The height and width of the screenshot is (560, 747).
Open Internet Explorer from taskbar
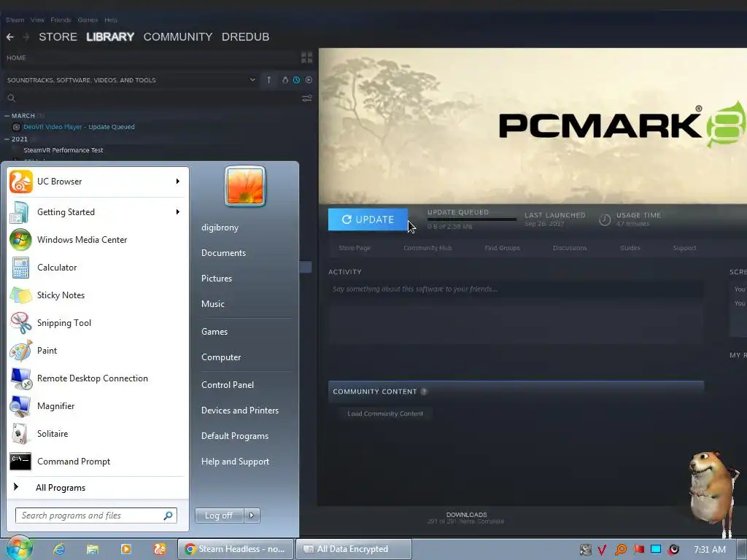pos(59,549)
